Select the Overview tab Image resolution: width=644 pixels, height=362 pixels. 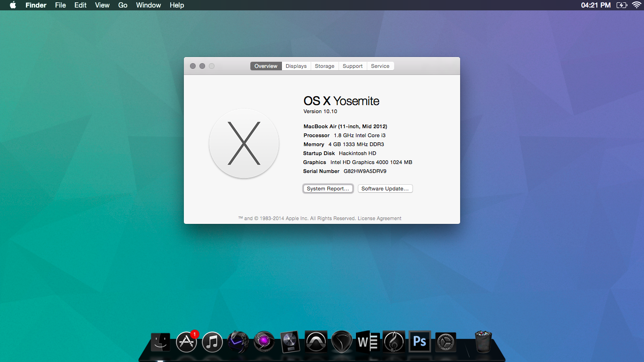pos(266,66)
